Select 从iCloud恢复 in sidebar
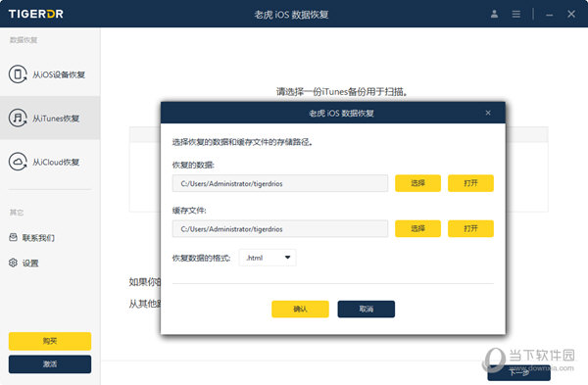Image resolution: width=588 pixels, height=385 pixels. 50,162
